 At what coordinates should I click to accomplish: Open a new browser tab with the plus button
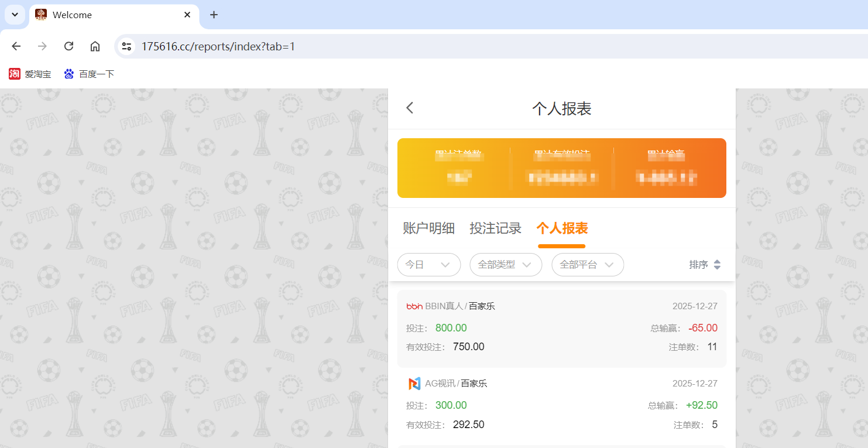pos(214,15)
